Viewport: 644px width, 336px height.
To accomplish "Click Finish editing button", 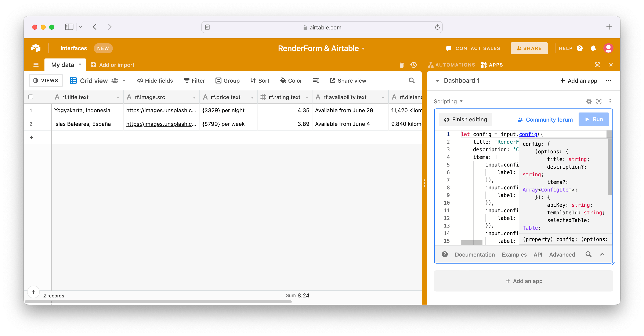I will (x=465, y=119).
